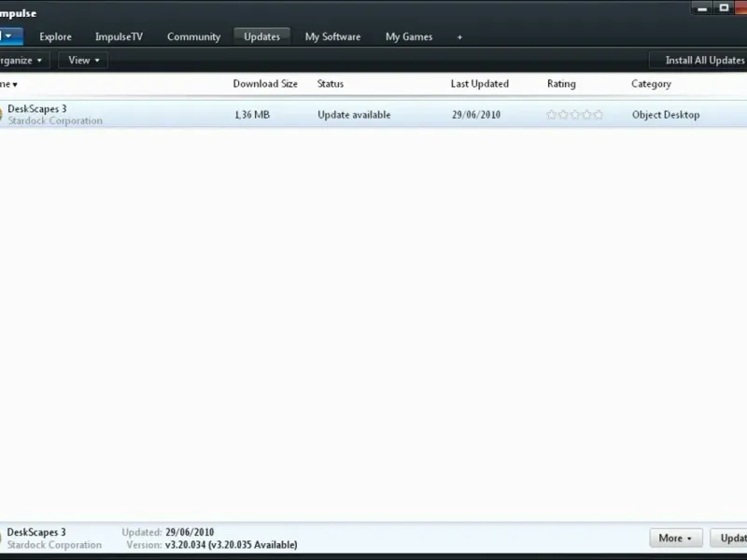
Task: Rate DeskScapes 3 five stars
Action: coord(599,114)
